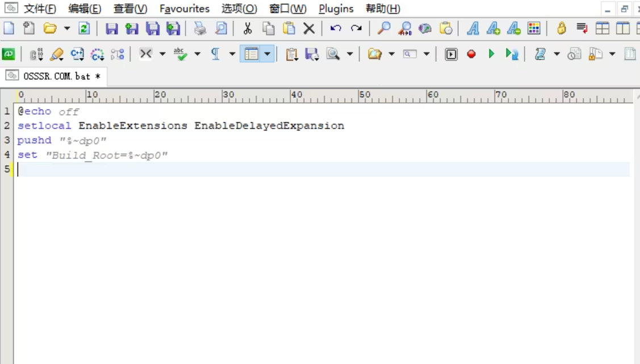This screenshot has width=640, height=364.
Task: Open Replace with the A→B magnifier
Action: pyautogui.click(x=405, y=28)
